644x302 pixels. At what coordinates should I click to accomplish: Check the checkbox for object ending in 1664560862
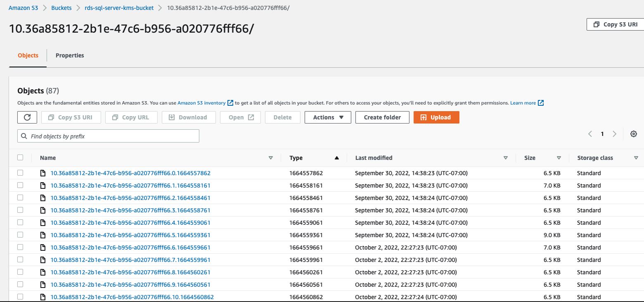point(20,297)
